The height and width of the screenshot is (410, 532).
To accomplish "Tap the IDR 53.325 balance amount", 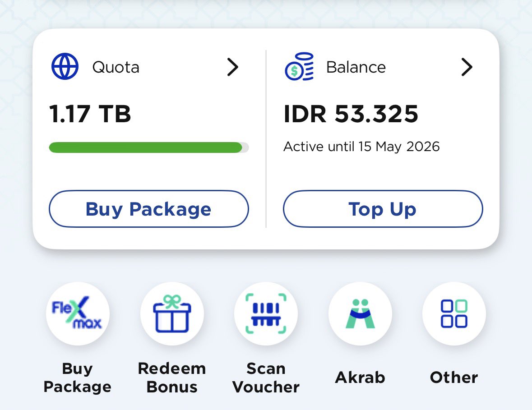I will [x=351, y=114].
